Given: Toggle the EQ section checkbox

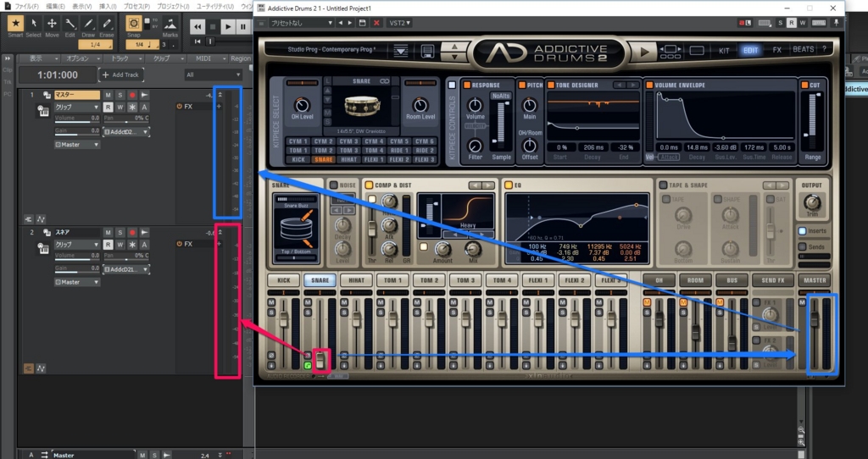Looking at the screenshot, I should coord(509,185).
